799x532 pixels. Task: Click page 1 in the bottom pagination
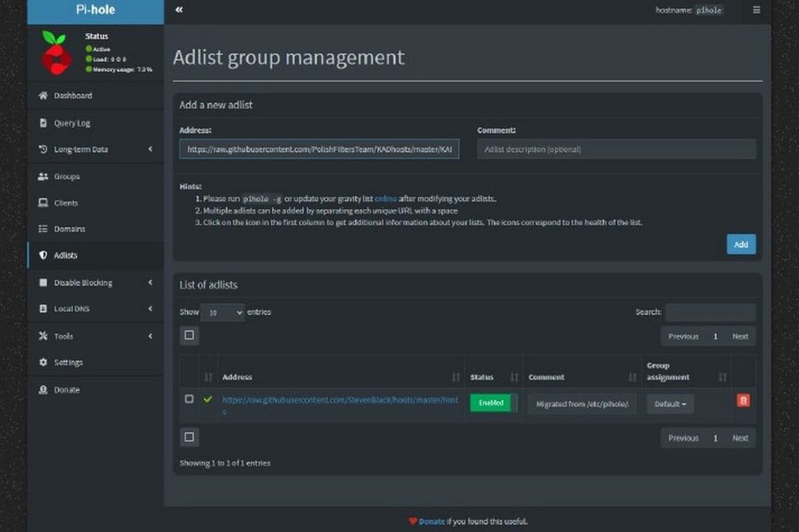716,438
